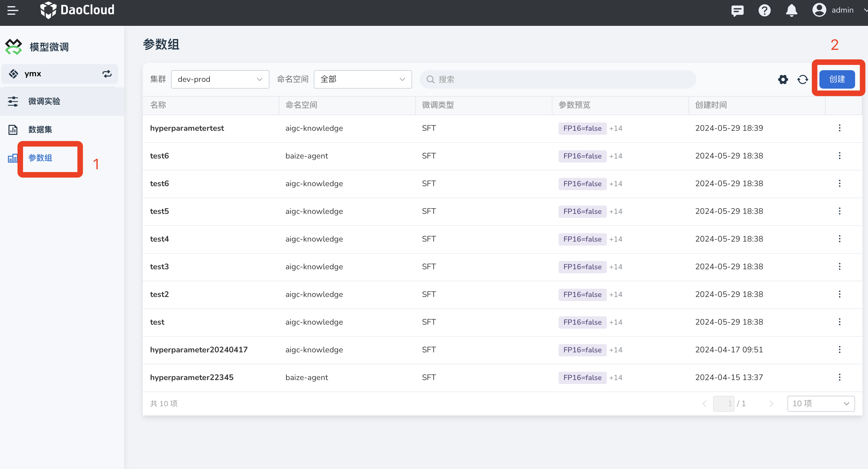Click the DaoCloud logo
The height and width of the screenshot is (469, 868).
[77, 10]
